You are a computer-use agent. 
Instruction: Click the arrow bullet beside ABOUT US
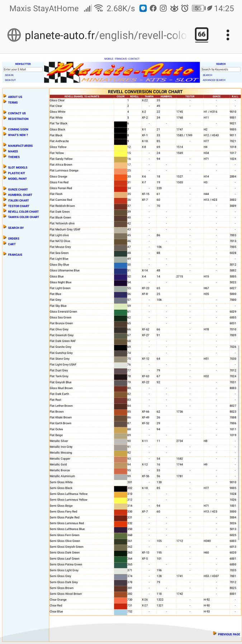click(x=5, y=96)
